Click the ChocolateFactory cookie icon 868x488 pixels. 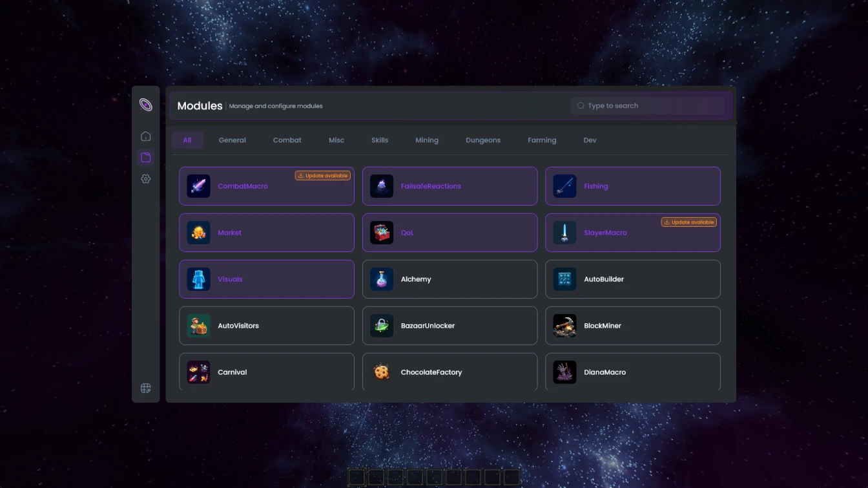point(381,372)
